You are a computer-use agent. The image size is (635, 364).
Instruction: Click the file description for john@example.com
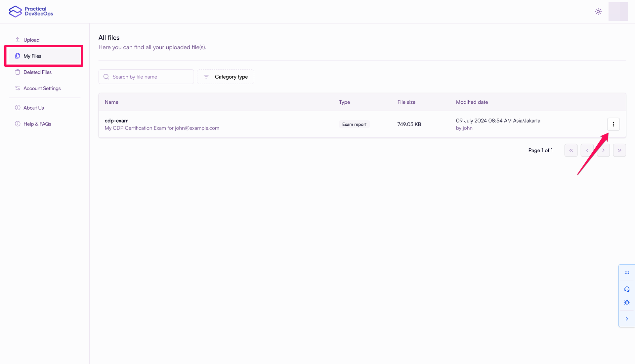click(x=162, y=128)
